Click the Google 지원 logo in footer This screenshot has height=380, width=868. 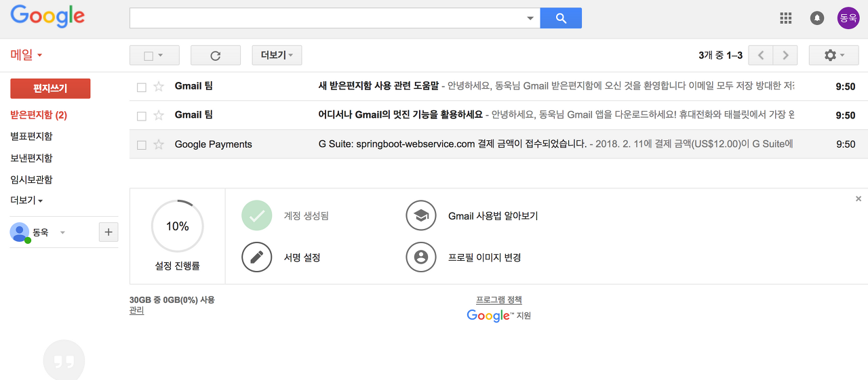[499, 316]
